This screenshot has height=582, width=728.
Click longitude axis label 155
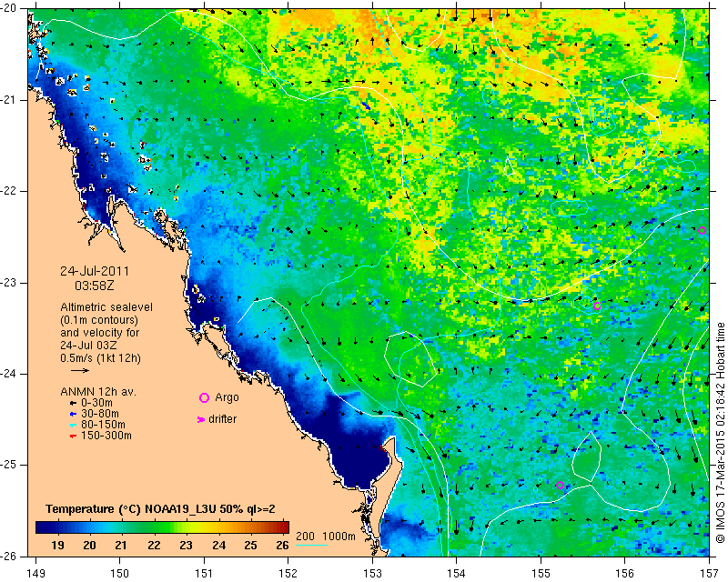coord(541,574)
